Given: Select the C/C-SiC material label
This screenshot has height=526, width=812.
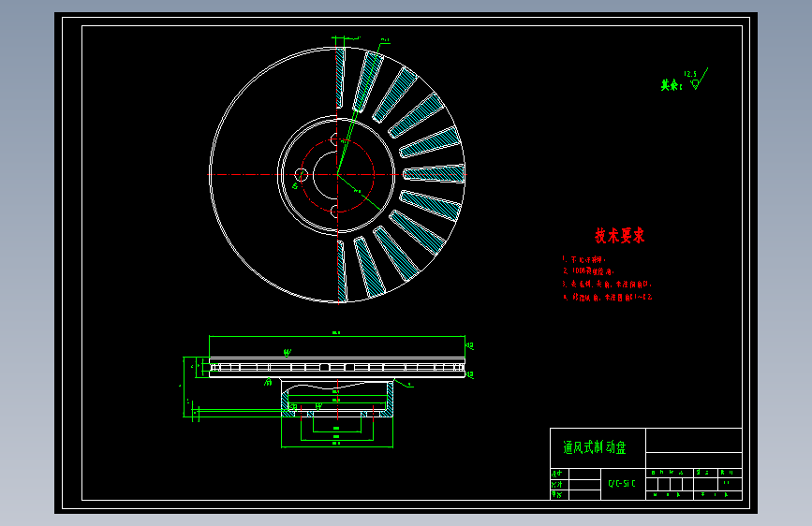Looking at the screenshot, I should pos(622,484).
